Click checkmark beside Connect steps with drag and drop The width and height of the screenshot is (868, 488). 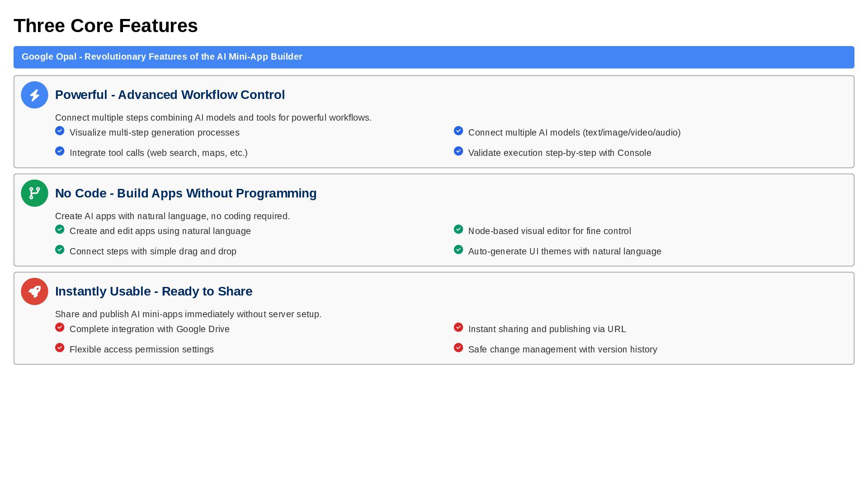60,250
